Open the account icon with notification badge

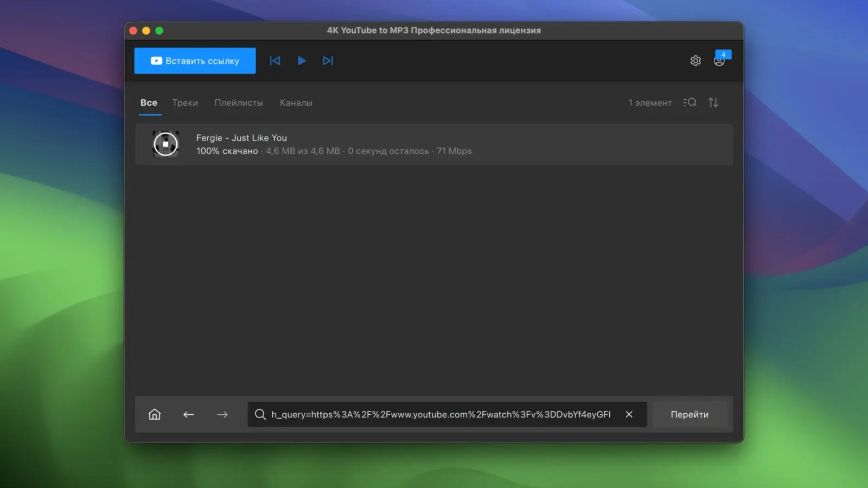(x=720, y=61)
